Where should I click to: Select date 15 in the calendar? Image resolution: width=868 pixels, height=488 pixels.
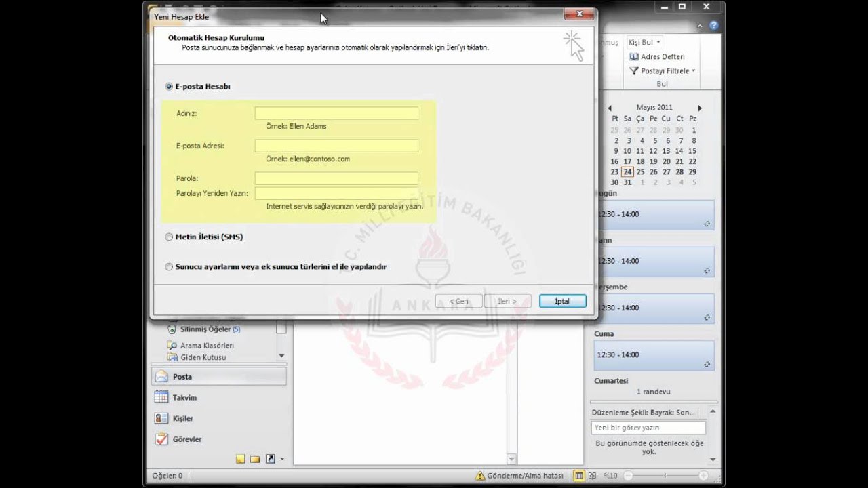[692, 151]
